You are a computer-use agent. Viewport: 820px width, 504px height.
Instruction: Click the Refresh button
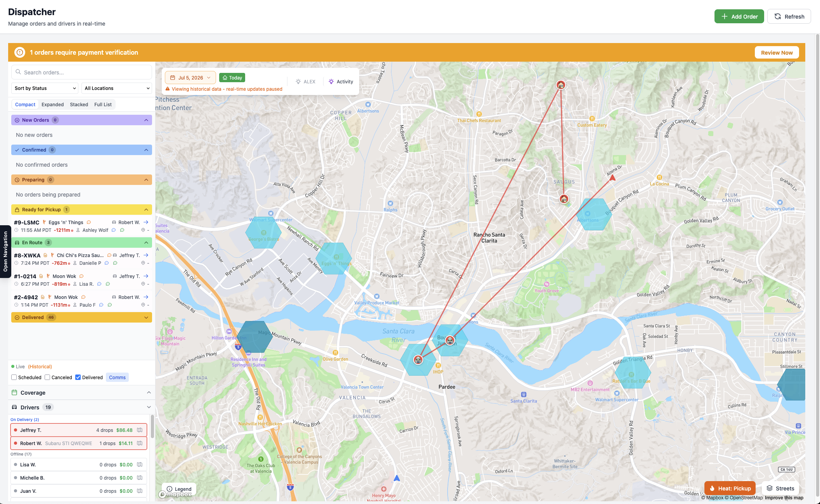[x=789, y=16]
